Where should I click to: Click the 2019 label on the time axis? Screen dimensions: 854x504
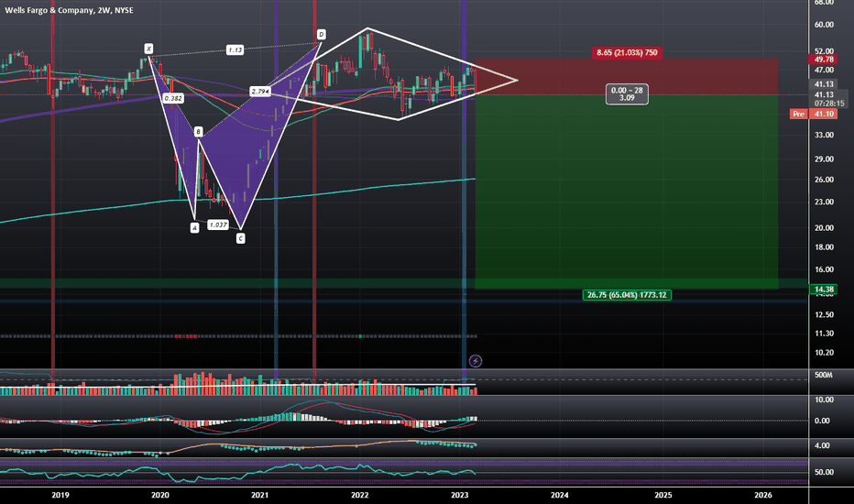click(60, 495)
